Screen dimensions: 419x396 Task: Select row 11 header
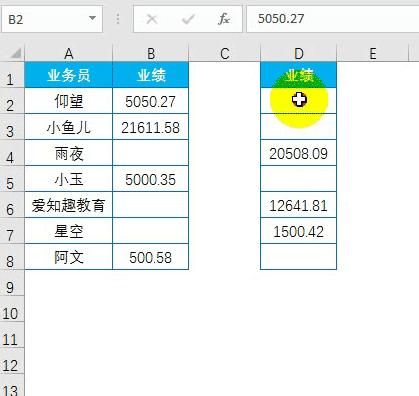12,335
